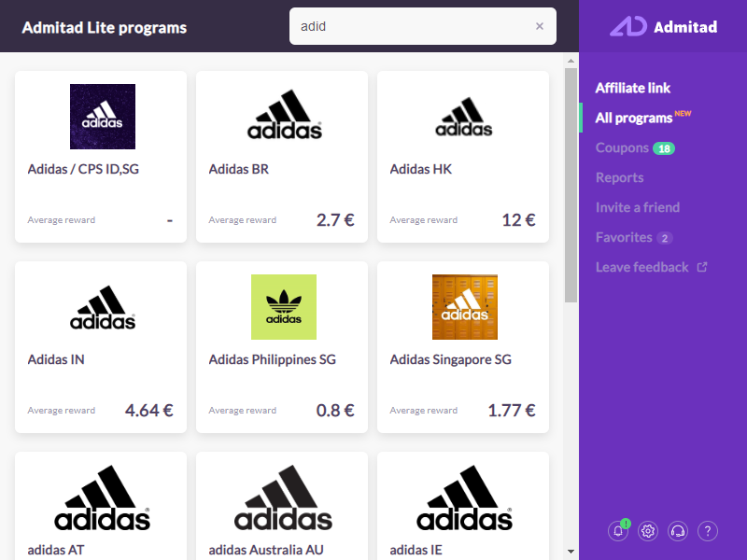Open the Adidas Singapore SG orange logo
747x560 pixels.
(464, 307)
